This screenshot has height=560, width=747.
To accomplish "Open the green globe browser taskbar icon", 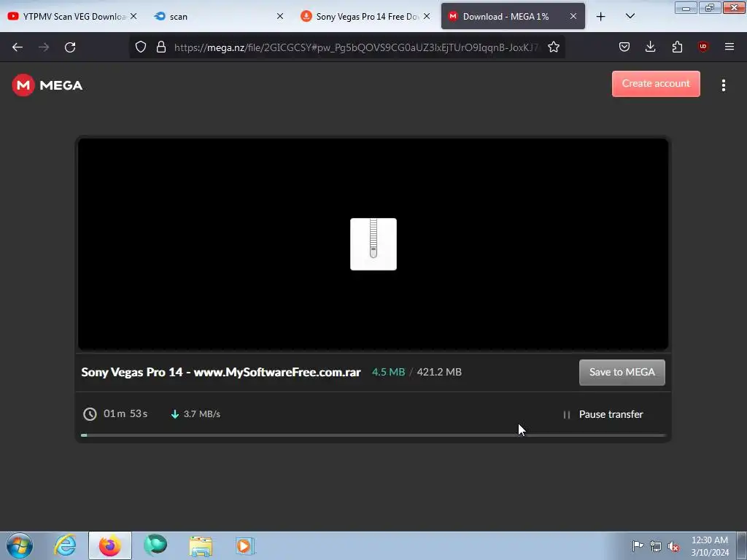I will [x=155, y=545].
